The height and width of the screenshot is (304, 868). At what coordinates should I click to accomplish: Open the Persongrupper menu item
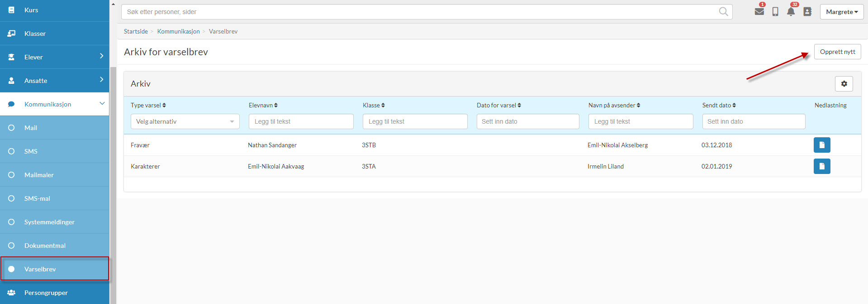54,293
